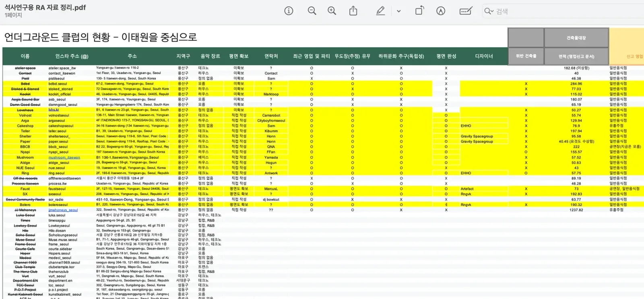Click the 검색 search field
The image size is (644, 299).
tap(563, 11)
